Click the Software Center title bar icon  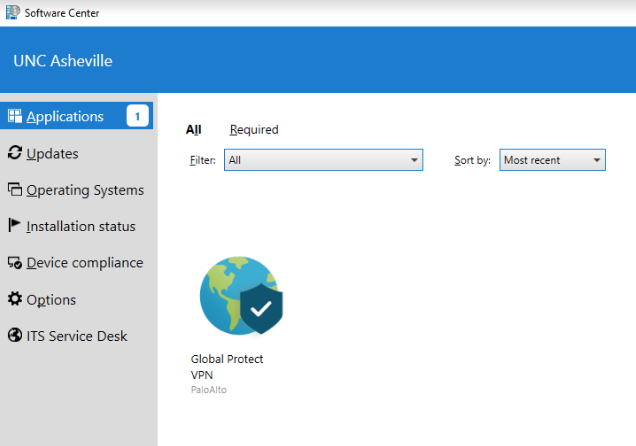tap(11, 12)
